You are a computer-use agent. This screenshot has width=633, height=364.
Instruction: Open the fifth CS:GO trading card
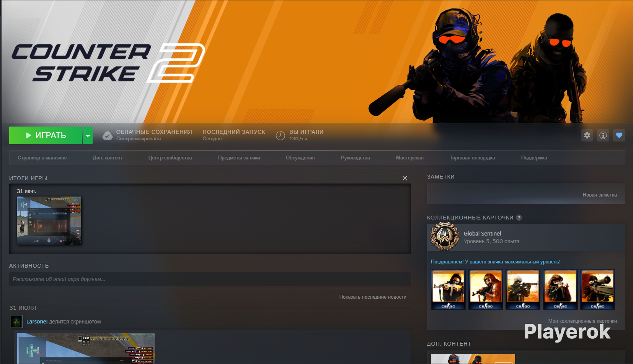tap(598, 289)
